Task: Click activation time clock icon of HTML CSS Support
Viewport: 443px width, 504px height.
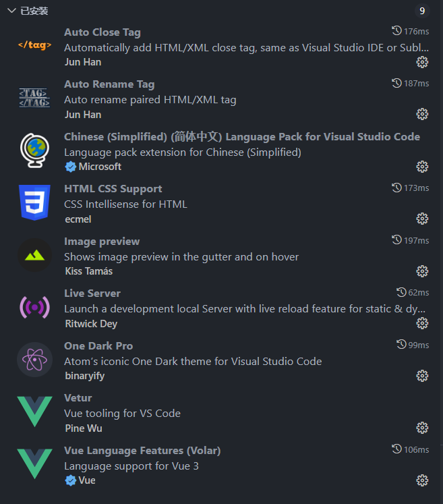Action: 396,188
